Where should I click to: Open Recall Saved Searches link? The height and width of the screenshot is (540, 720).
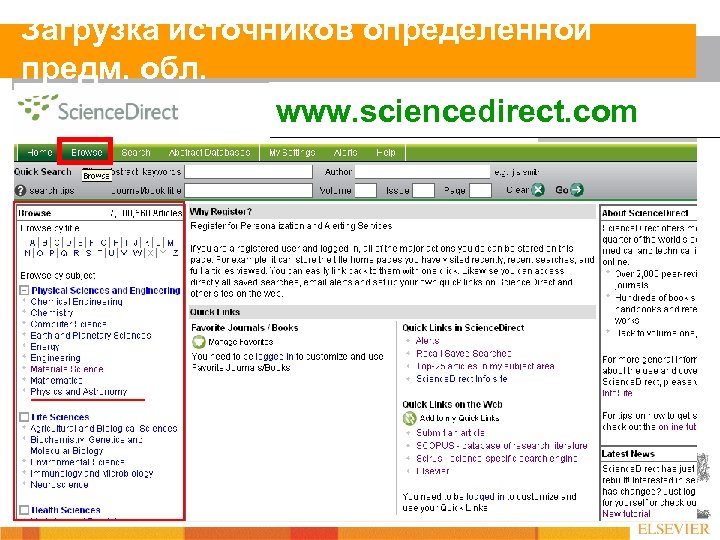click(x=463, y=354)
